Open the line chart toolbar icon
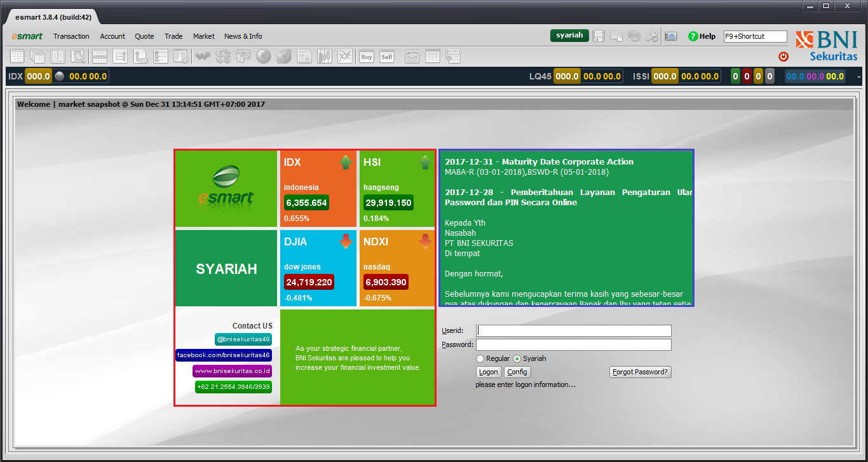The image size is (868, 462). pos(345,57)
